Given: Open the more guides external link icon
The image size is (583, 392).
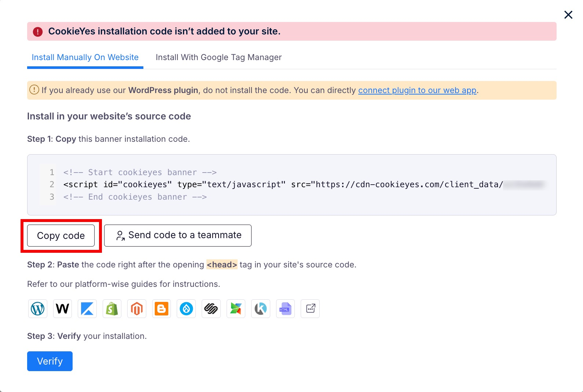Looking at the screenshot, I should pyautogui.click(x=310, y=308).
